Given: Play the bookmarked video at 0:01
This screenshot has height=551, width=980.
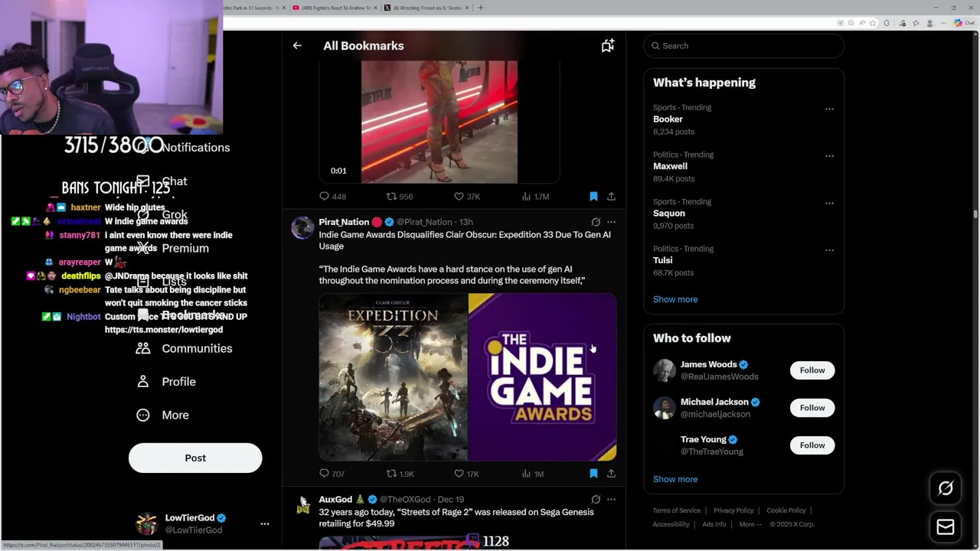Looking at the screenshot, I should click(439, 122).
